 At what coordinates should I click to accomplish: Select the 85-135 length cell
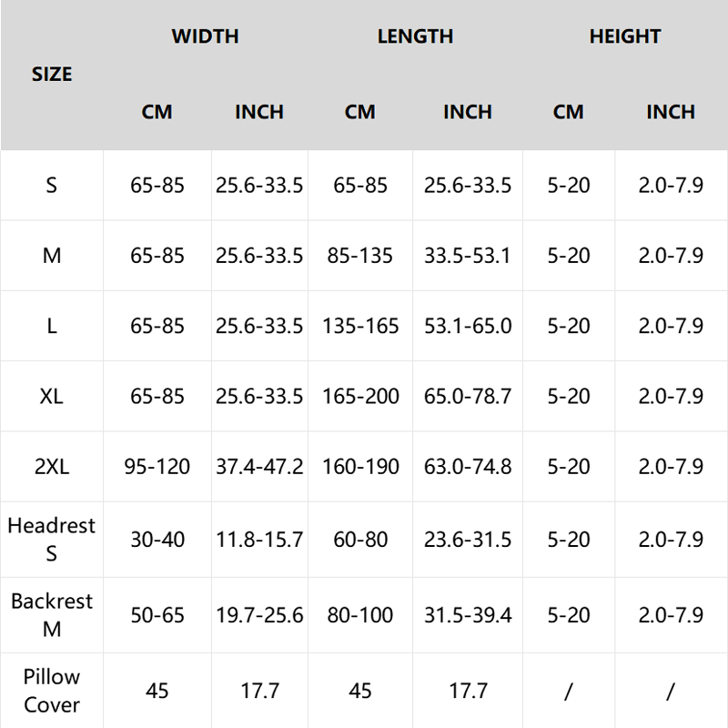(x=360, y=256)
